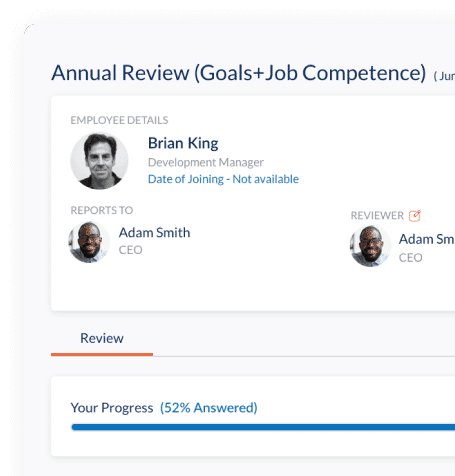Click the CEO title under Reports To
Image resolution: width=455 pixels, height=476 pixels.
point(131,250)
